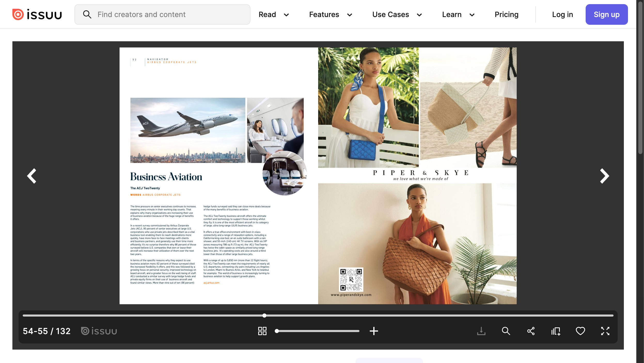The width and height of the screenshot is (644, 363).
Task: Open the page thumbnails grid view
Action: click(262, 331)
